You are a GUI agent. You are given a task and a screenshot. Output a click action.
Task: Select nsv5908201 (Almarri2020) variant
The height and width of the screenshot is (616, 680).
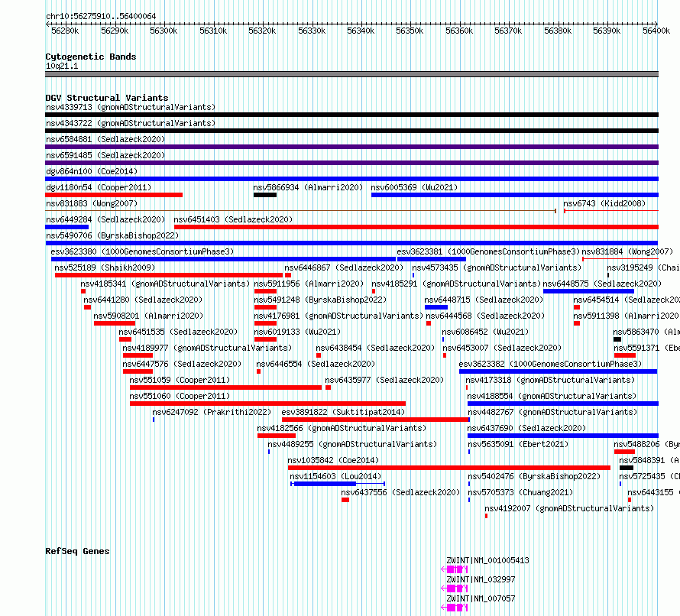[x=148, y=316]
